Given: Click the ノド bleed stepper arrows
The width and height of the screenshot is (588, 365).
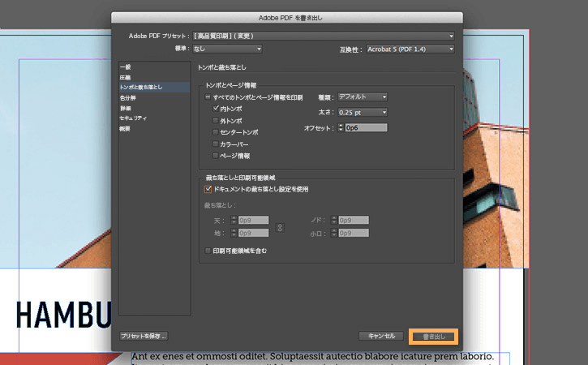Looking at the screenshot, I should (x=334, y=220).
